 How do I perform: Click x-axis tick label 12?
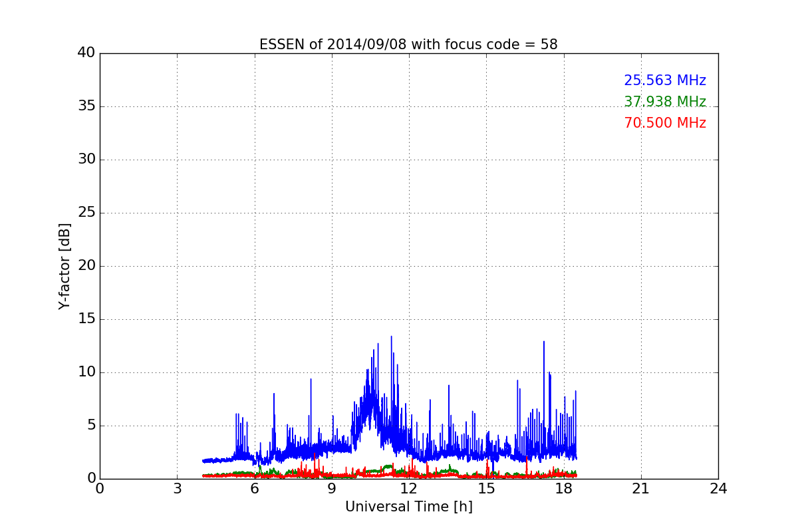(x=409, y=489)
